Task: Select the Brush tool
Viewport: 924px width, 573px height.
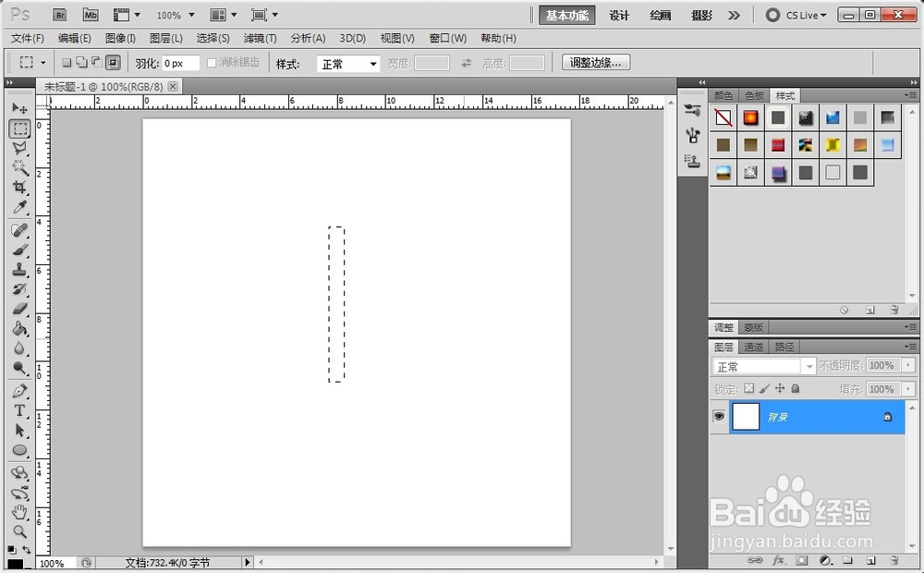Action: pos(19,250)
